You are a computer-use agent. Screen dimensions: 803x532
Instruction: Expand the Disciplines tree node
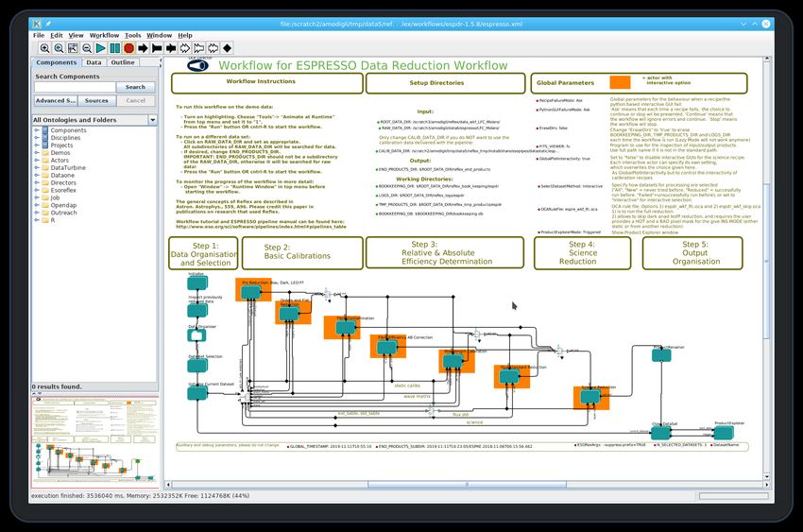pyautogui.click(x=37, y=138)
